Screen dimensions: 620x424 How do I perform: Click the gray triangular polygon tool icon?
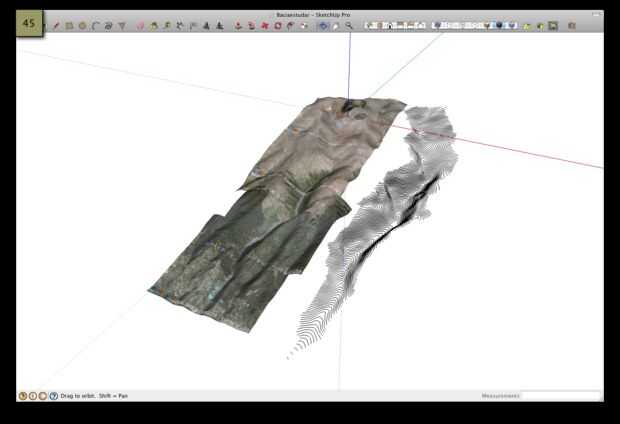pyautogui.click(x=122, y=26)
